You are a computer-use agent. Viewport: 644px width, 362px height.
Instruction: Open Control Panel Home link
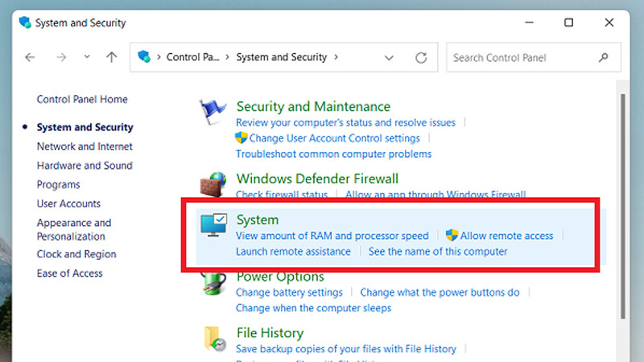82,100
